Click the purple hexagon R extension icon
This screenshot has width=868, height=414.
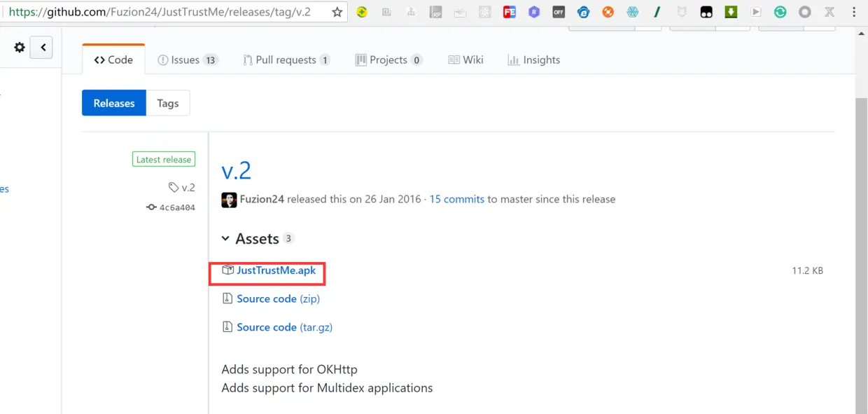[x=534, y=12]
